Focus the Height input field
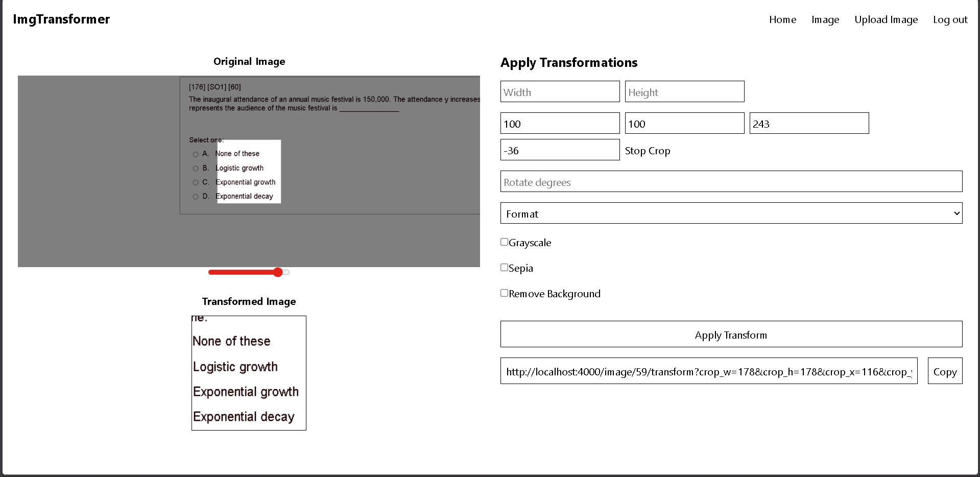 tap(684, 92)
